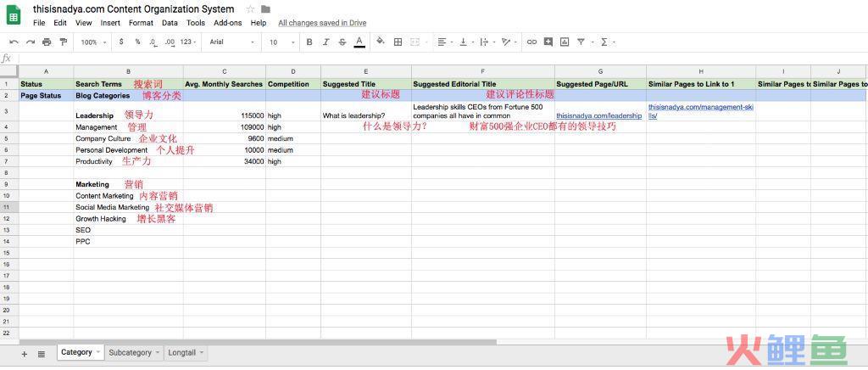The height and width of the screenshot is (370, 868).
Task: Star the document
Action: pos(250,8)
